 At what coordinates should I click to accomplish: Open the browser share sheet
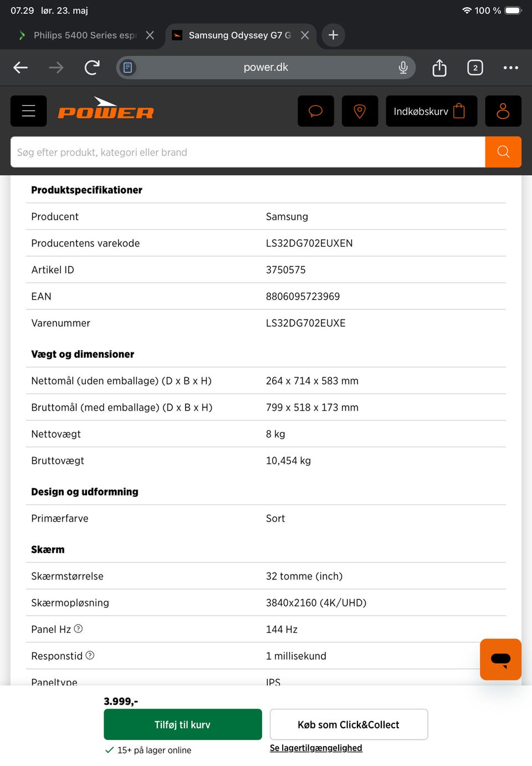[x=439, y=68]
